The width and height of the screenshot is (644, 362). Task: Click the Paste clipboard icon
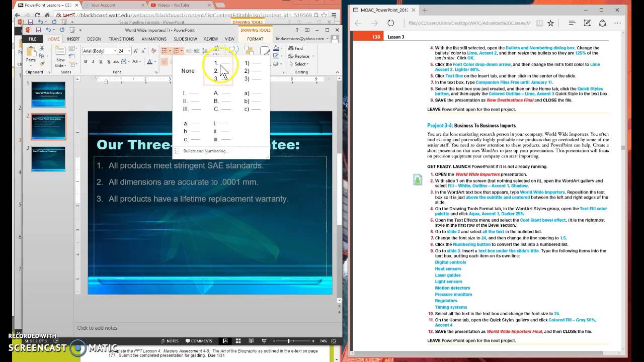tap(31, 52)
